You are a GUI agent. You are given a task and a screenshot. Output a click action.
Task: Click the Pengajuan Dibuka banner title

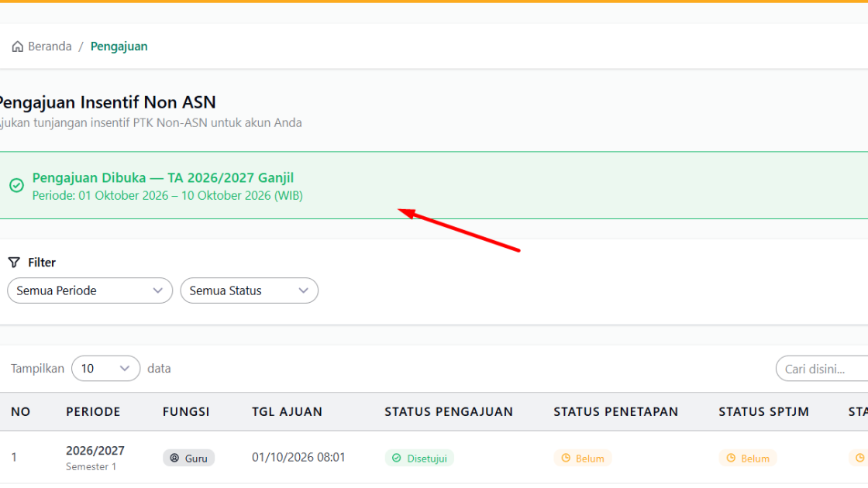(x=163, y=177)
